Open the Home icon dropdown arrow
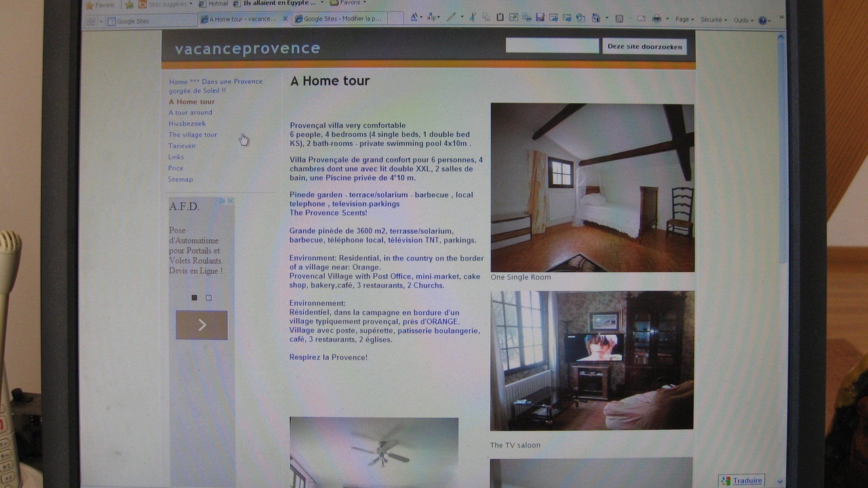 tap(606, 18)
